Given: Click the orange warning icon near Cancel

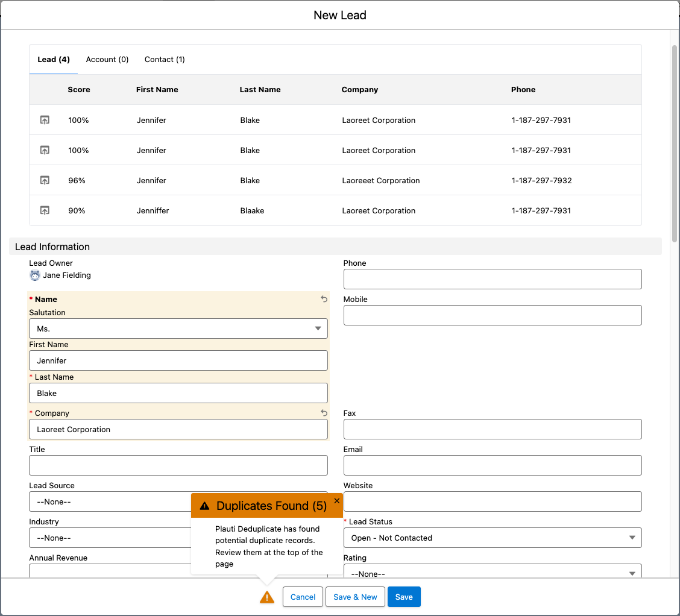Looking at the screenshot, I should pyautogui.click(x=267, y=597).
